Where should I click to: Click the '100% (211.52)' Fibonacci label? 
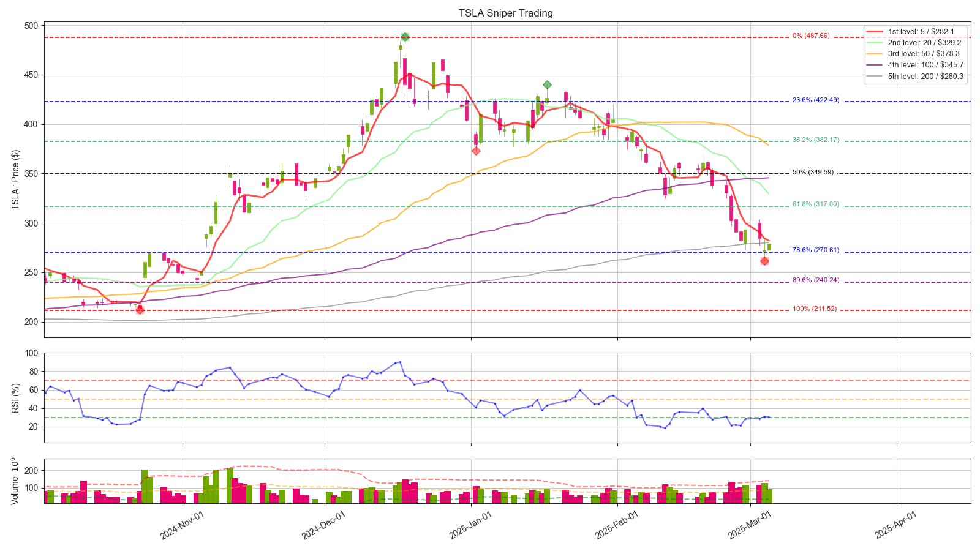[x=814, y=309]
